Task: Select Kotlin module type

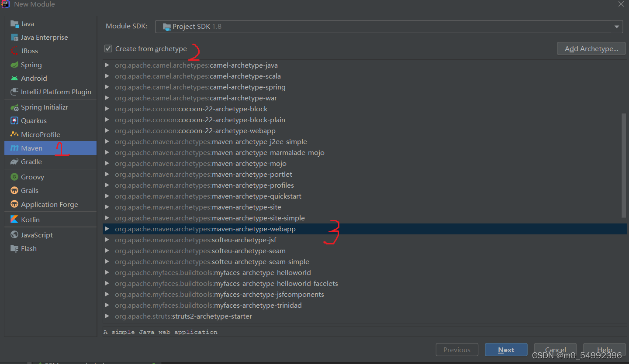Action: (x=51, y=220)
